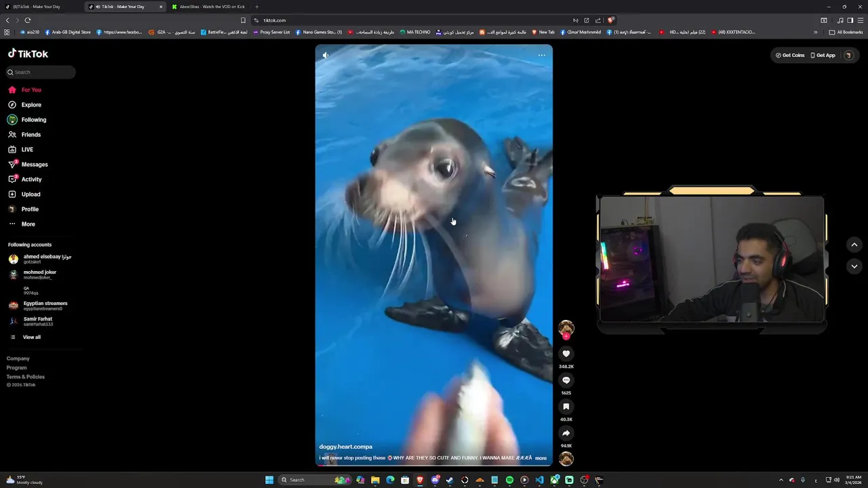Open MA TECHNO bookmark
This screenshot has width=868, height=488.
click(415, 32)
